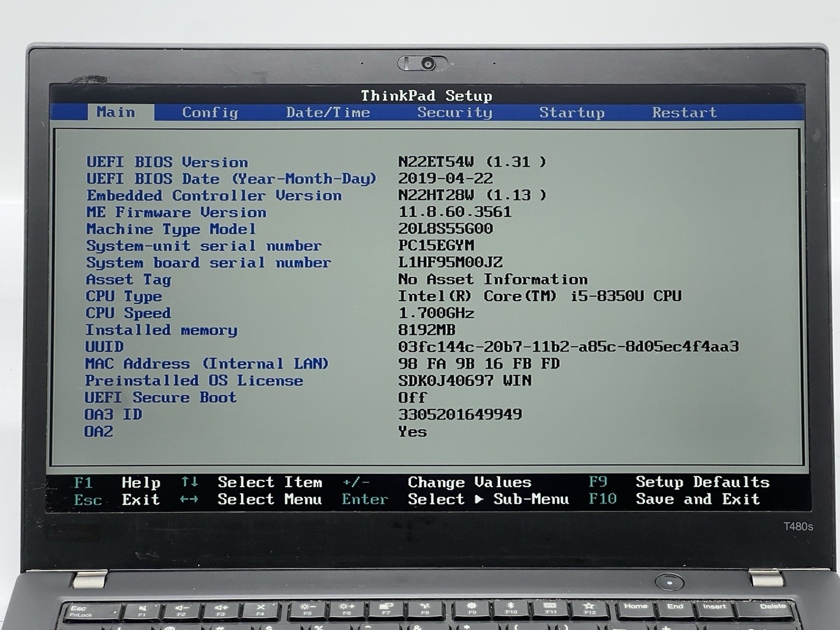Click the 'OA2' label
Screen dimensions: 840x630
click(99, 432)
